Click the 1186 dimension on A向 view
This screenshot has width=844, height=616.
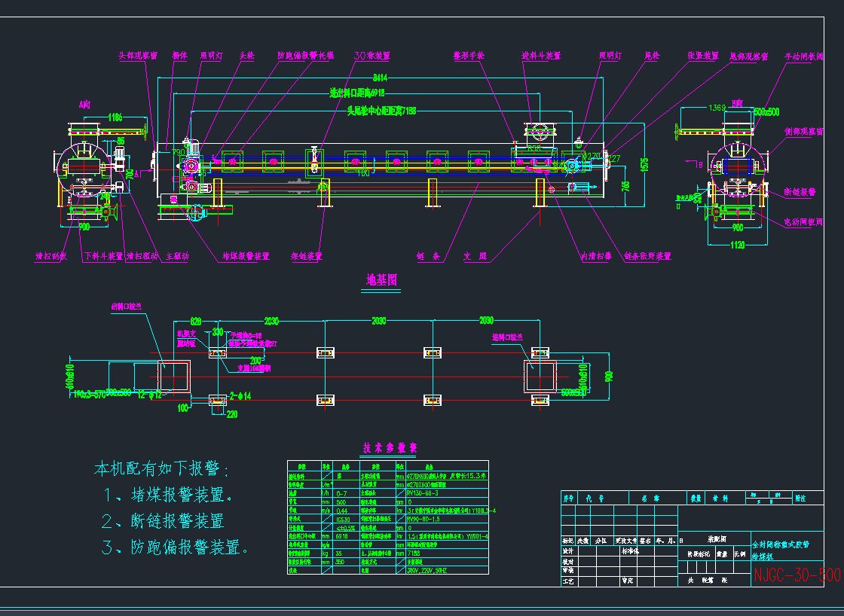115,117
